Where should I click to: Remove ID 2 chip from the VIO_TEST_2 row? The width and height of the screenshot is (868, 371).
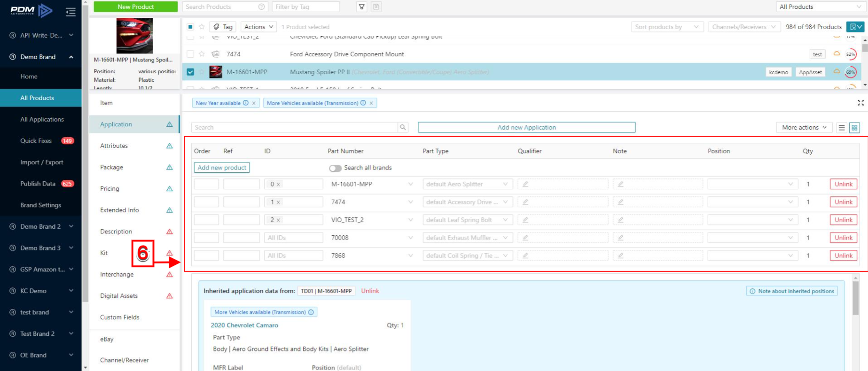[278, 220]
